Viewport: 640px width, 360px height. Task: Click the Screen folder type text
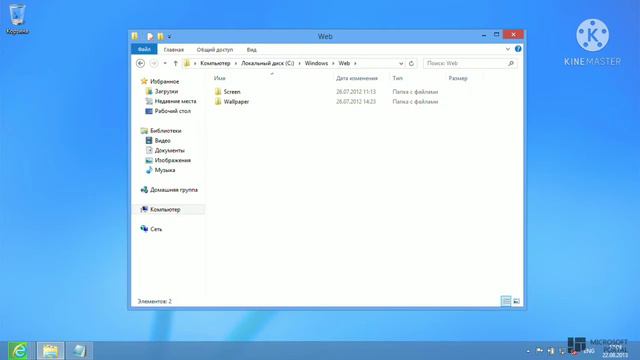[415, 92]
